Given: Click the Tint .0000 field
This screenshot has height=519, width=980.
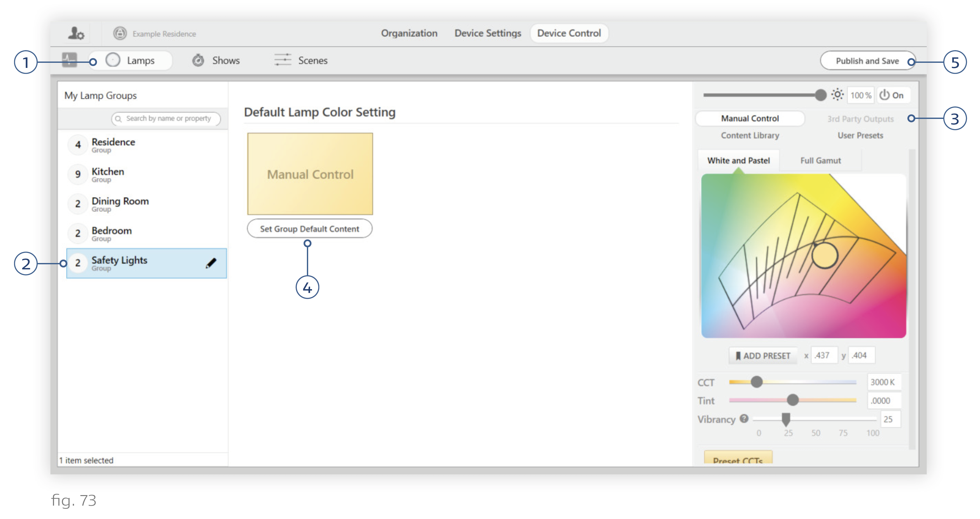Looking at the screenshot, I should click(884, 400).
